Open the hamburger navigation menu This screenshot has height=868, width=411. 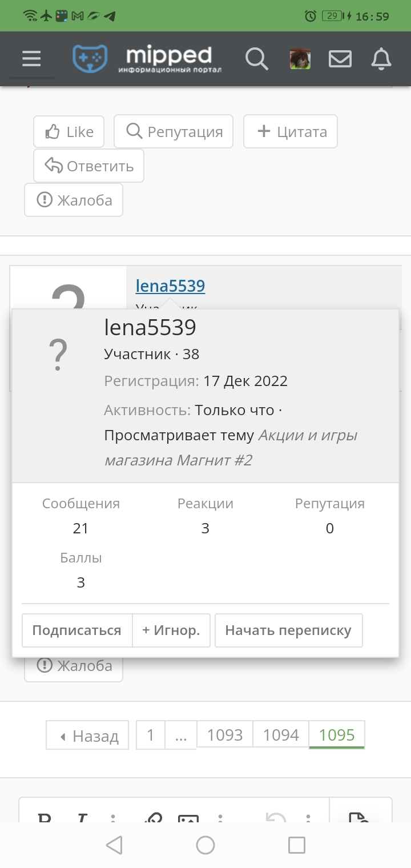(x=31, y=58)
